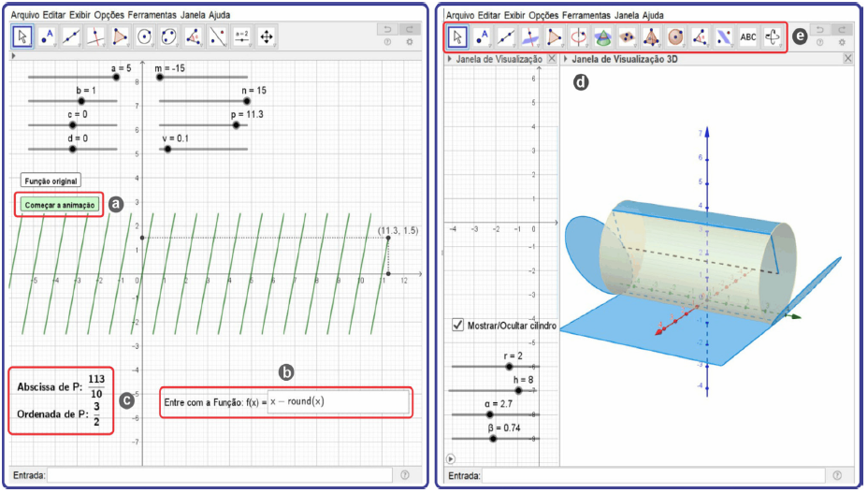Click the Começar a animação button
Viewport: 868px width, 493px height.
[x=58, y=205]
